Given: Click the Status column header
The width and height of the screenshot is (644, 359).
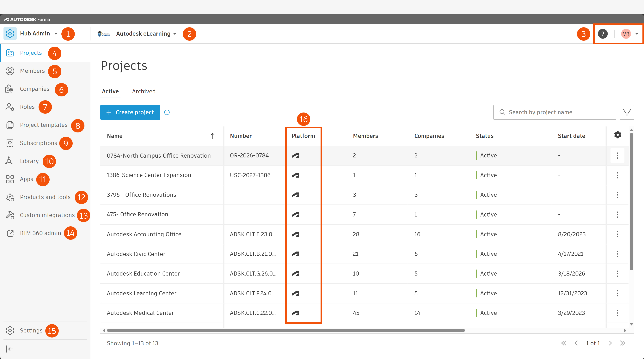Looking at the screenshot, I should [x=484, y=136].
